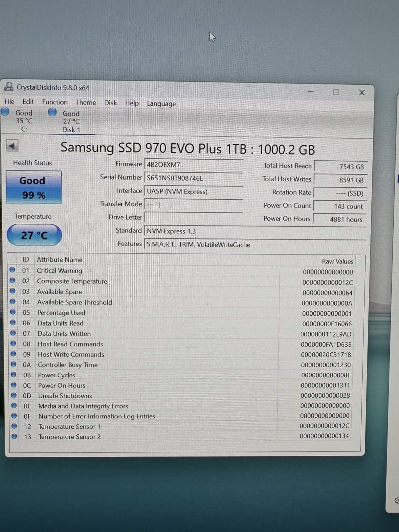Click the Power On Count value 143 count
This screenshot has height=532, width=399.
(340, 206)
